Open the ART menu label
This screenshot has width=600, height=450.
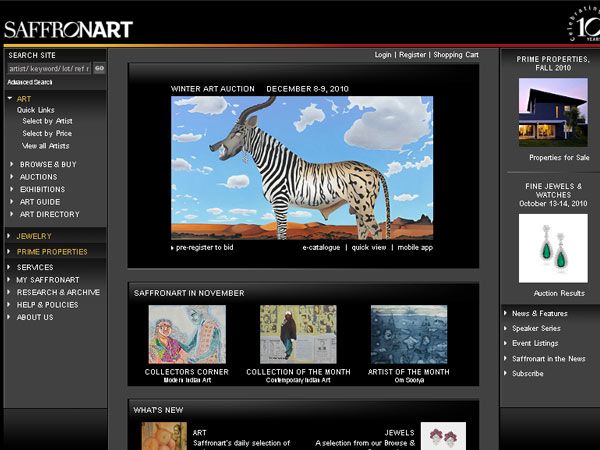[x=24, y=99]
